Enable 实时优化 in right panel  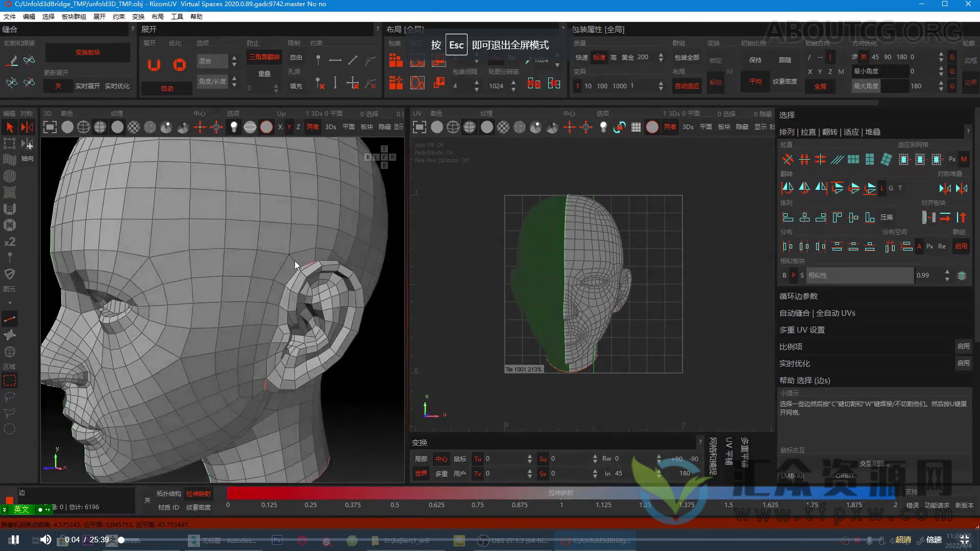(963, 363)
